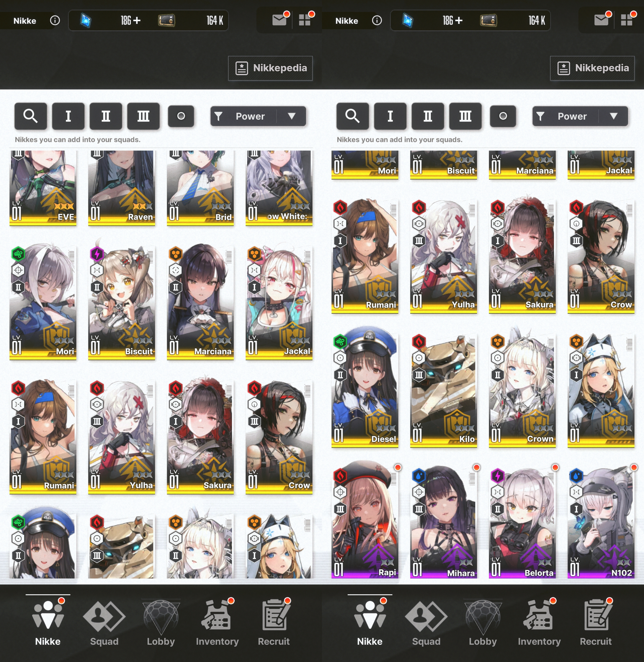This screenshot has height=662, width=644.
Task: Select the EVE character card
Action: click(x=43, y=188)
